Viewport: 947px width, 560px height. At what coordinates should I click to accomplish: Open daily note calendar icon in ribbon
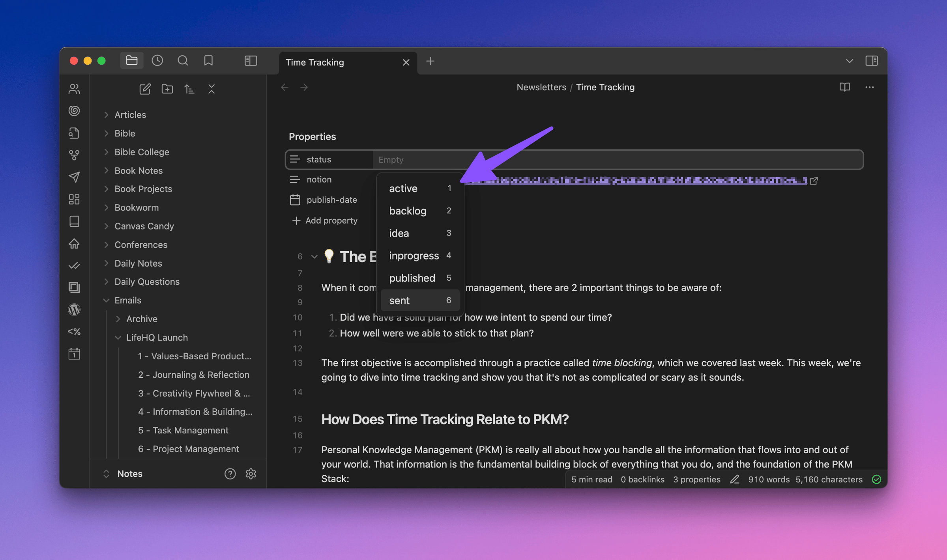tap(74, 354)
